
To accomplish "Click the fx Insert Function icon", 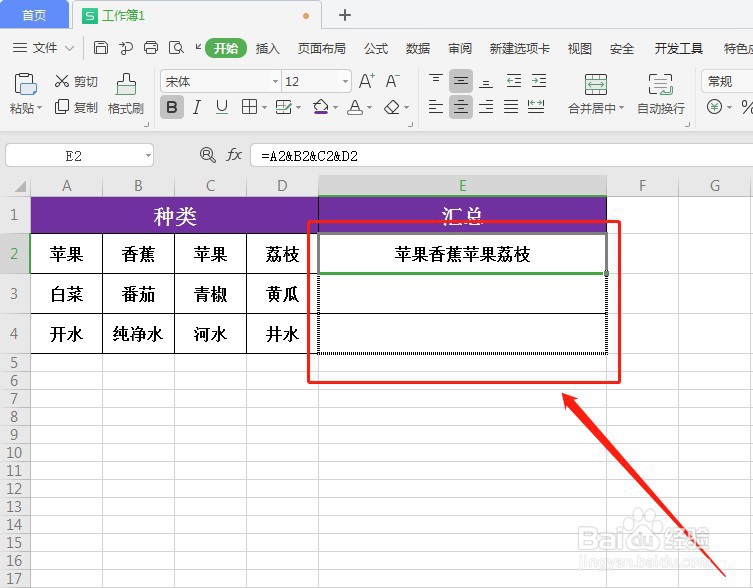I will tap(234, 155).
